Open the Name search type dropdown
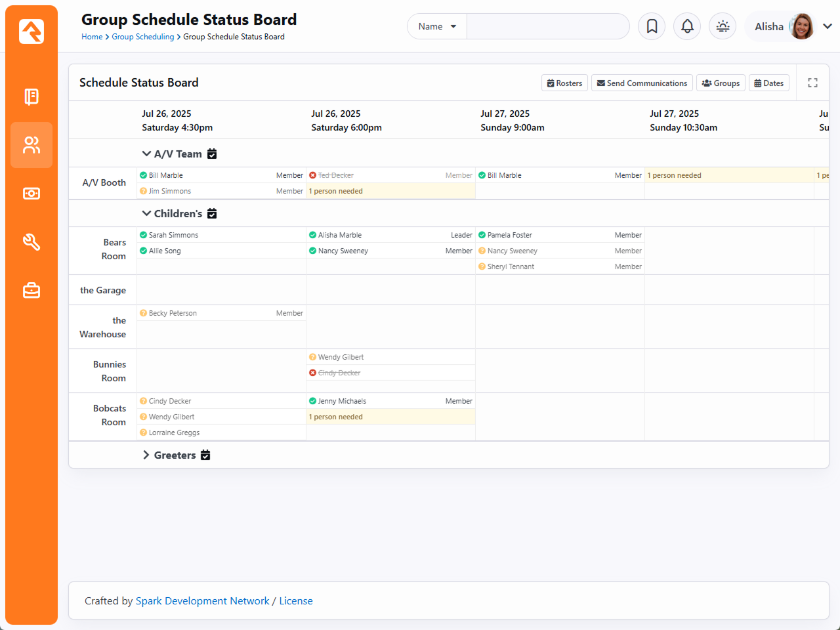840x630 pixels. click(437, 26)
